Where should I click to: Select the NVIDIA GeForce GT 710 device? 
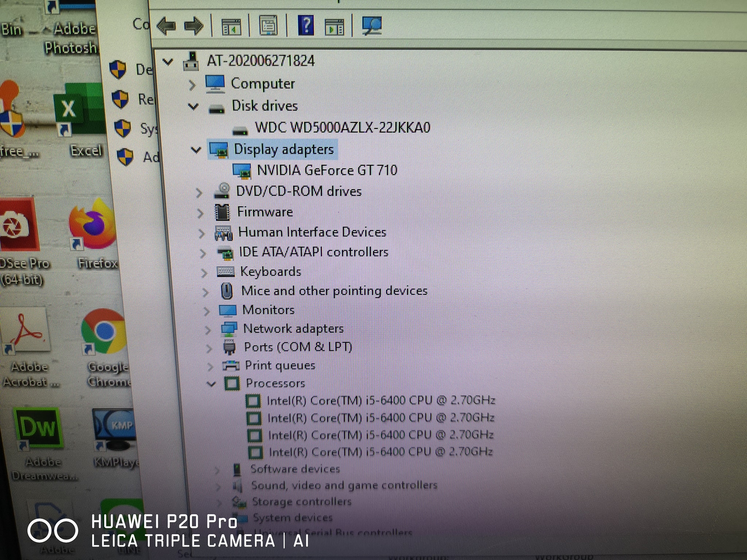(x=327, y=170)
